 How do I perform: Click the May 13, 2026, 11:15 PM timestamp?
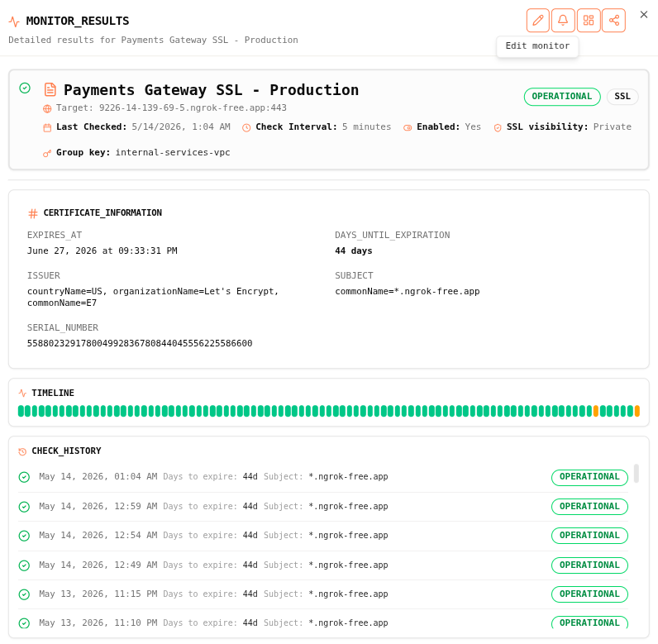click(98, 594)
